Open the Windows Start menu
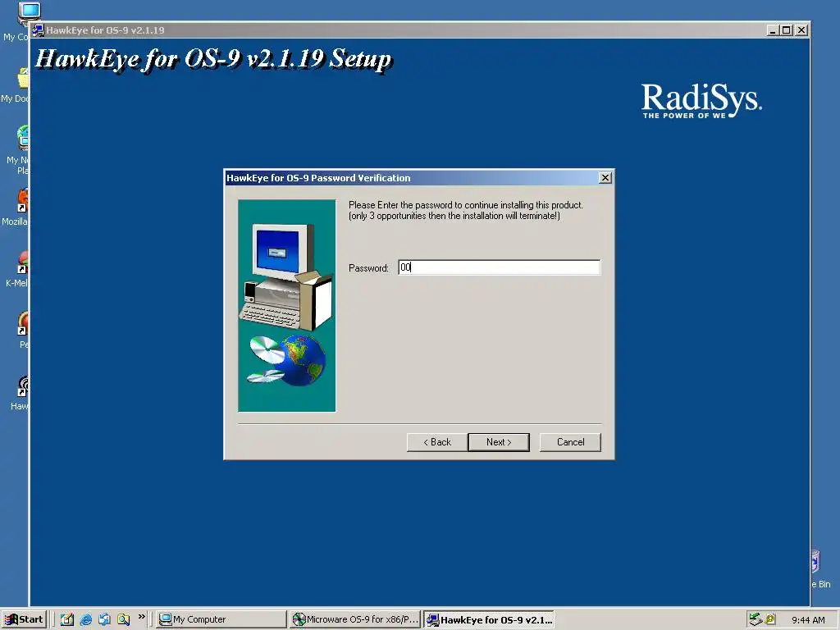This screenshot has width=840, height=630. point(24,619)
